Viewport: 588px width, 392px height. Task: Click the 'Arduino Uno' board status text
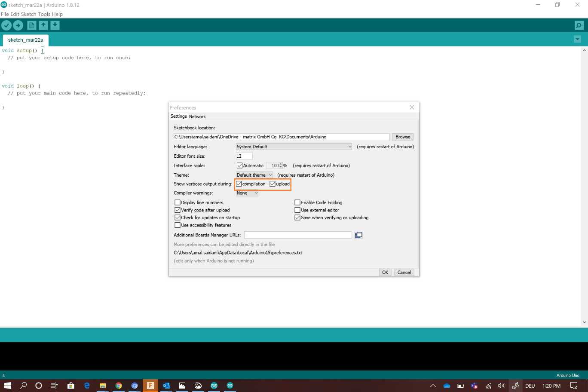[x=568, y=376]
